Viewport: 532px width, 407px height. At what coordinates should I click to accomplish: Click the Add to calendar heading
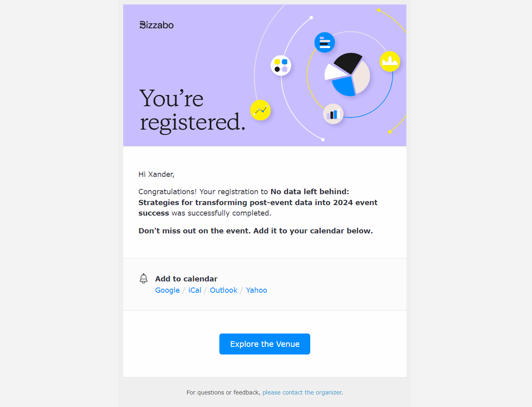[x=186, y=279]
